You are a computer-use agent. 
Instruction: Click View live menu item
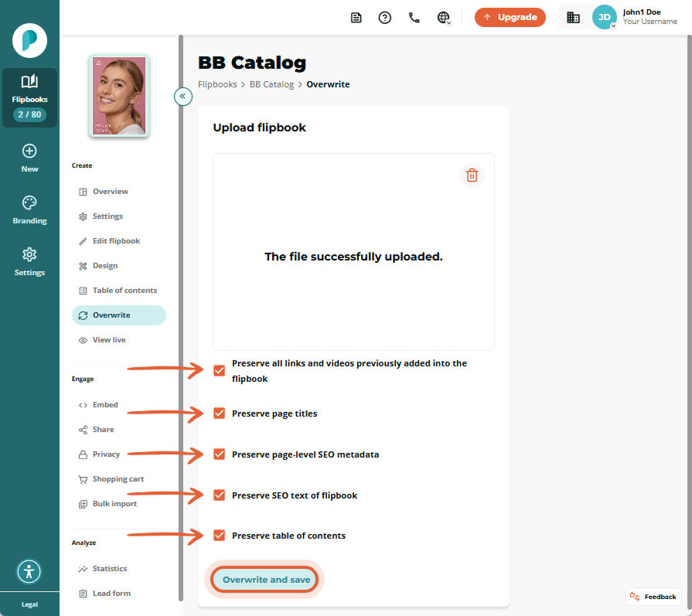coord(119,340)
